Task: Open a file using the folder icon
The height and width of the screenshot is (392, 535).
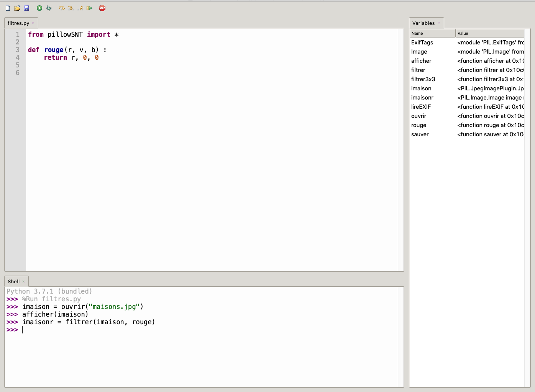Action: [17, 8]
